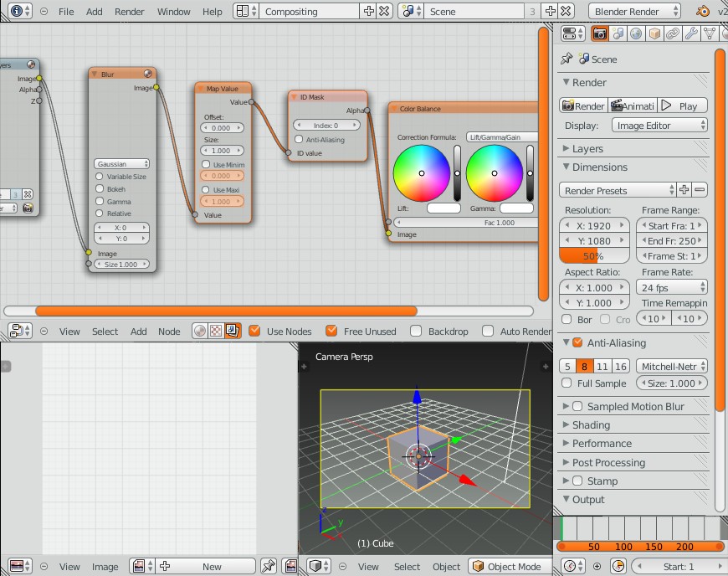Image resolution: width=728 pixels, height=576 pixels.
Task: Disable Free Unused in node editor header
Action: click(331, 331)
